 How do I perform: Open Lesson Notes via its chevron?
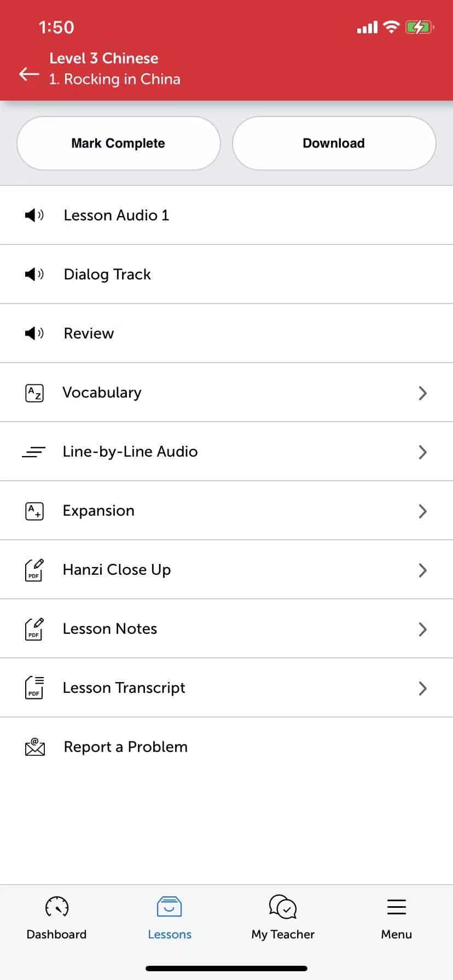pyautogui.click(x=422, y=629)
